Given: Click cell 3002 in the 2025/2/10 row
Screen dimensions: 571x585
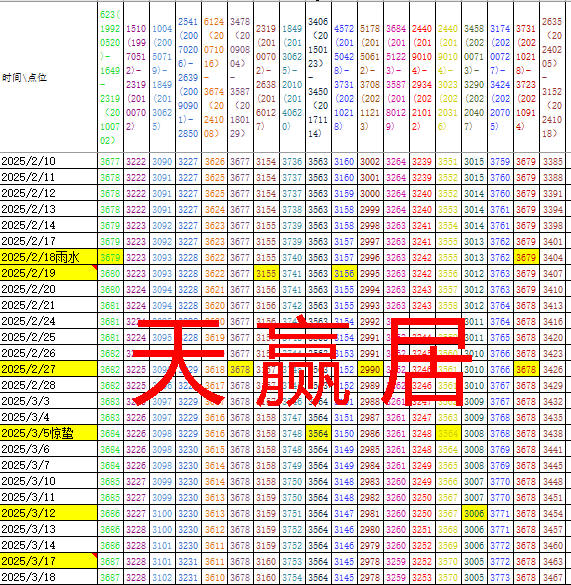Looking at the screenshot, I should pos(370,161).
